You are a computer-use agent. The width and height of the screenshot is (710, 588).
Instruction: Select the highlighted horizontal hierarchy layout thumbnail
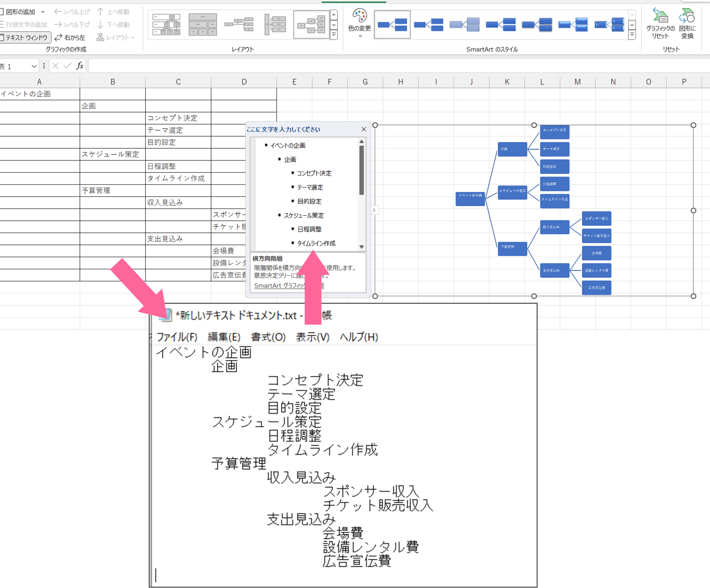311,24
